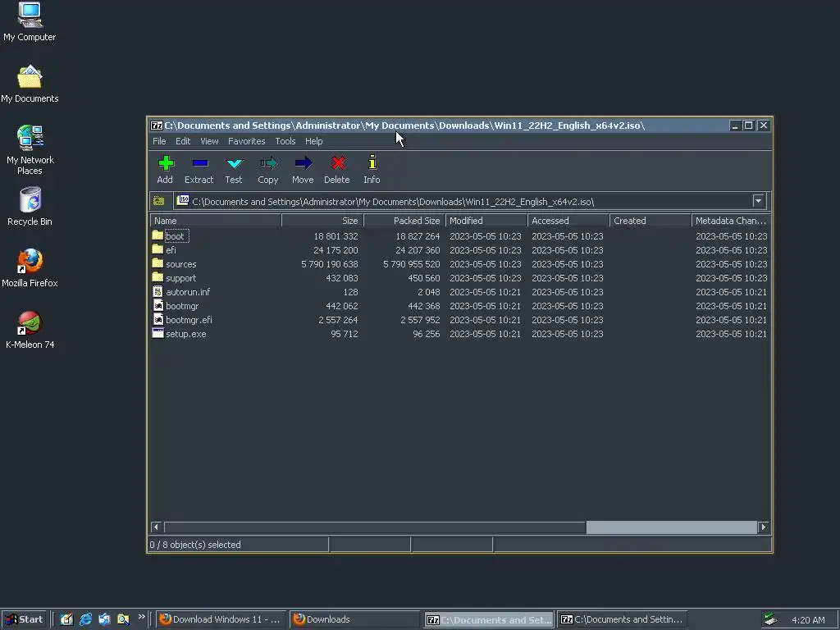
Task: Select the bootmgr file icon
Action: (158, 305)
